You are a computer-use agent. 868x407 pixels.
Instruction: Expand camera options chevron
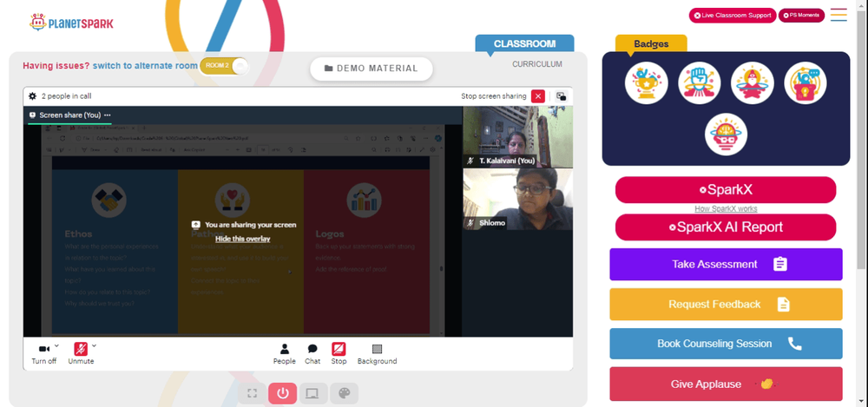57,345
